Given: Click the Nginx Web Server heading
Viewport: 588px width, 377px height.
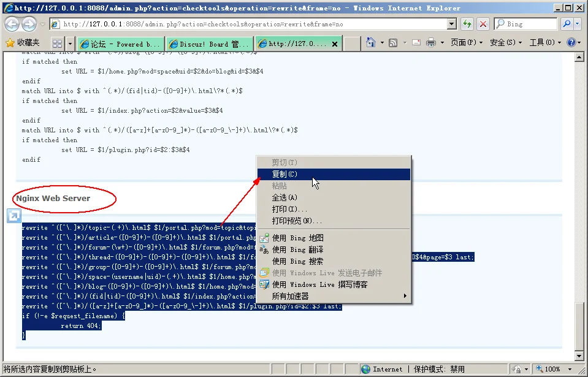Looking at the screenshot, I should pos(53,198).
